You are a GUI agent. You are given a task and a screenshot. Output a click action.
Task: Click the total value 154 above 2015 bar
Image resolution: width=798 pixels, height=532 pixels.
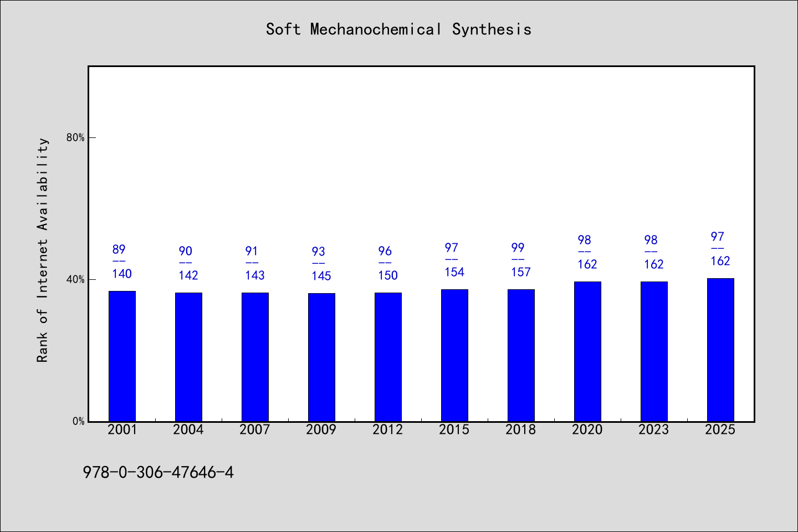click(454, 272)
